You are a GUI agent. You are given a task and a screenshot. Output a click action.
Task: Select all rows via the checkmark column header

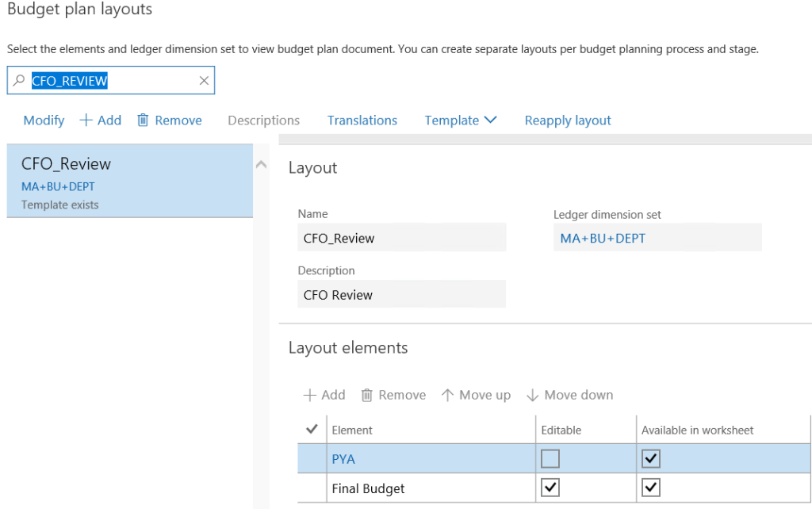click(311, 429)
